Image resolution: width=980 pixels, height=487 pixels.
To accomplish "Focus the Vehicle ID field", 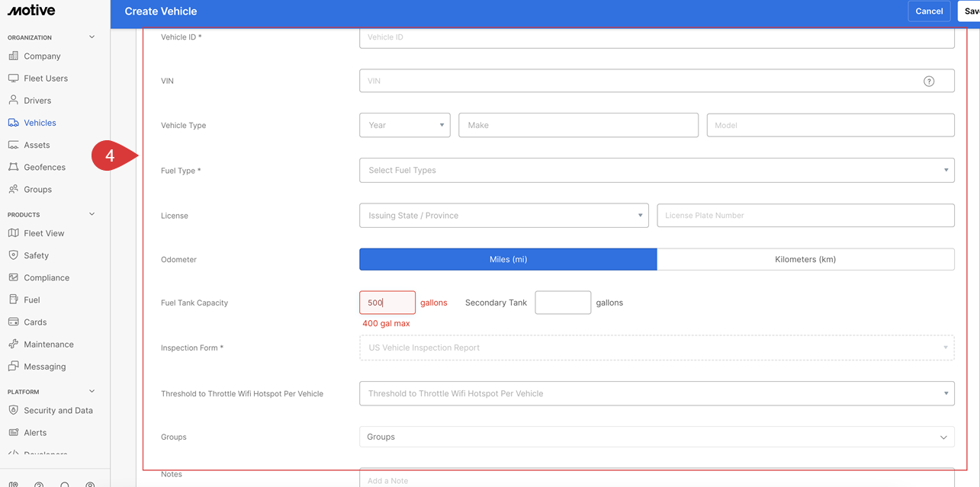I will click(657, 38).
